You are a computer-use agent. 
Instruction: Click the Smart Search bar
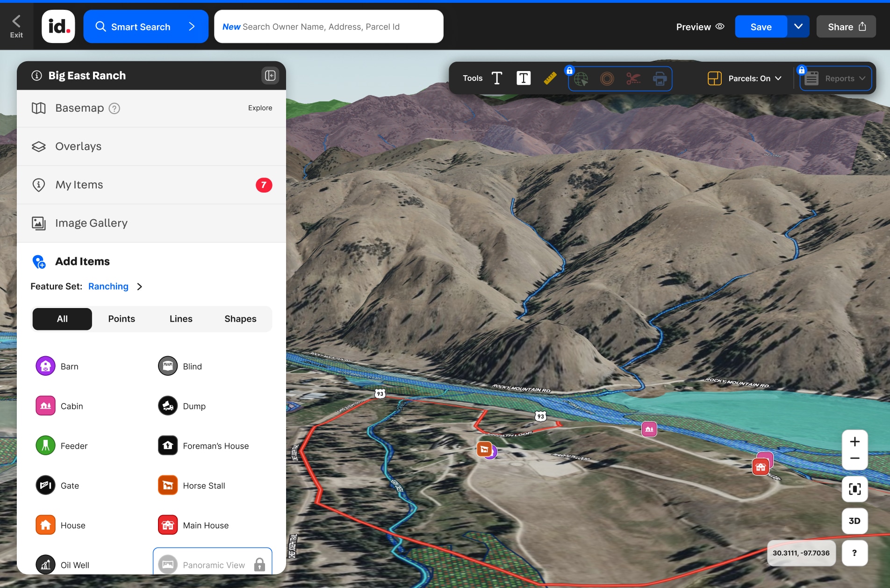145,27
